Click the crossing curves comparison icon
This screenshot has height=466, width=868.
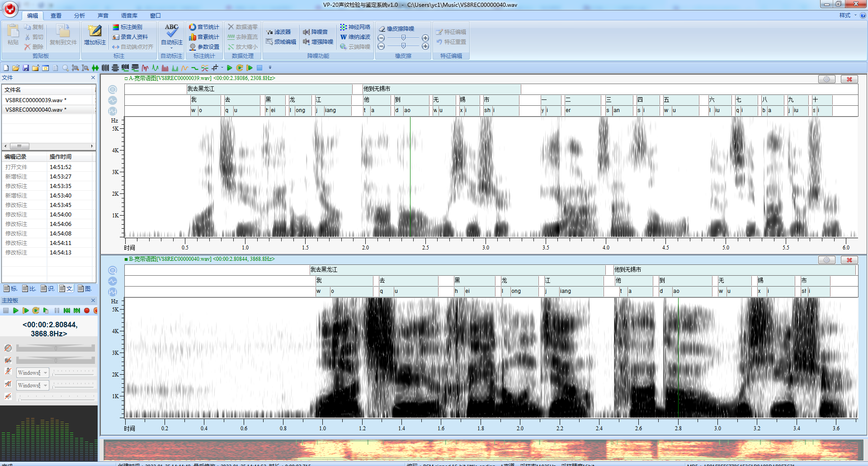point(205,68)
